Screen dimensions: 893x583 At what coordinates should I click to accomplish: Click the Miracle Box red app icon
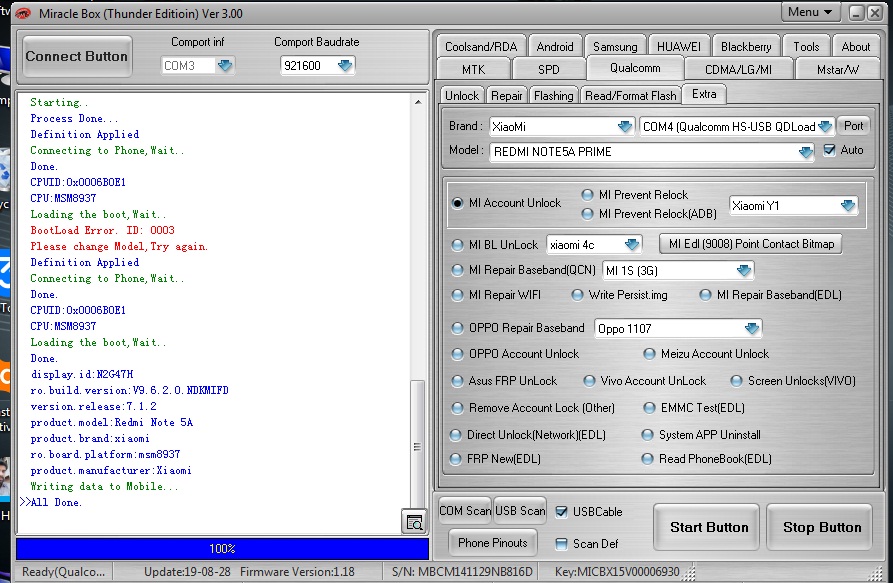pos(23,13)
